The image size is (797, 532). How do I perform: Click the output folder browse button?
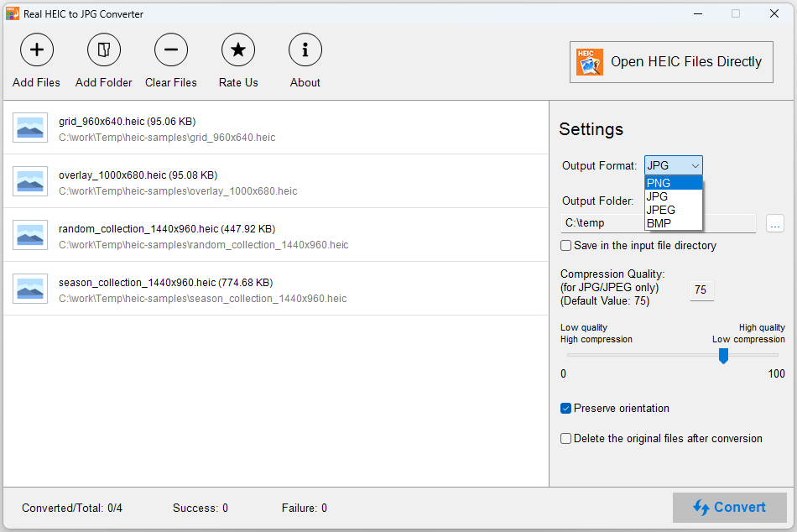click(775, 222)
